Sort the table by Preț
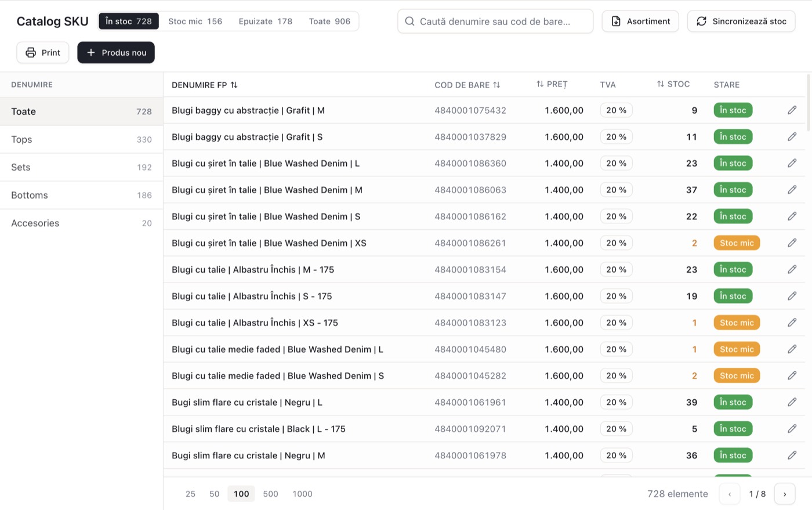This screenshot has width=812, height=510. pos(552,85)
